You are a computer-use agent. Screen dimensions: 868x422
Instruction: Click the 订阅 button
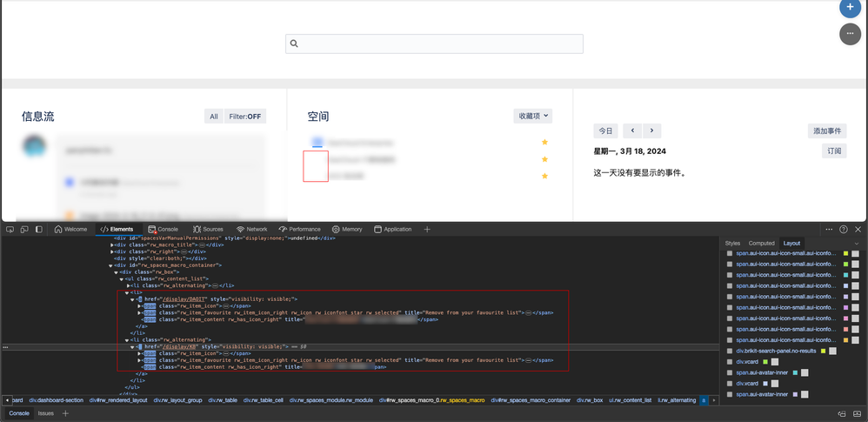[834, 151]
